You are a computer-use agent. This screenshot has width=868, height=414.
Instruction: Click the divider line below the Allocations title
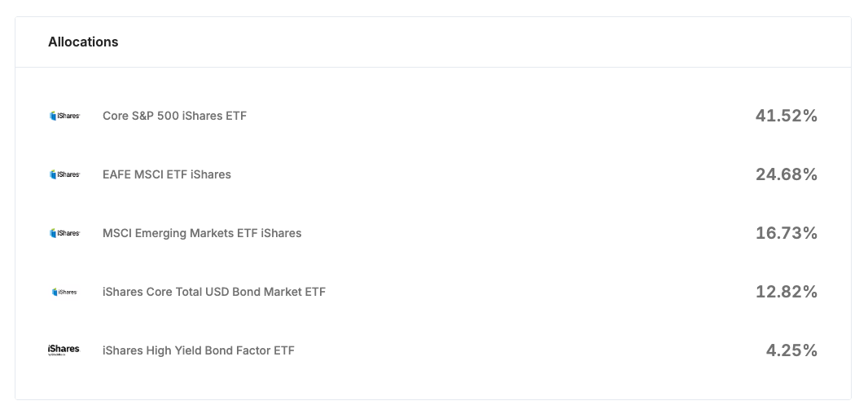click(x=433, y=67)
